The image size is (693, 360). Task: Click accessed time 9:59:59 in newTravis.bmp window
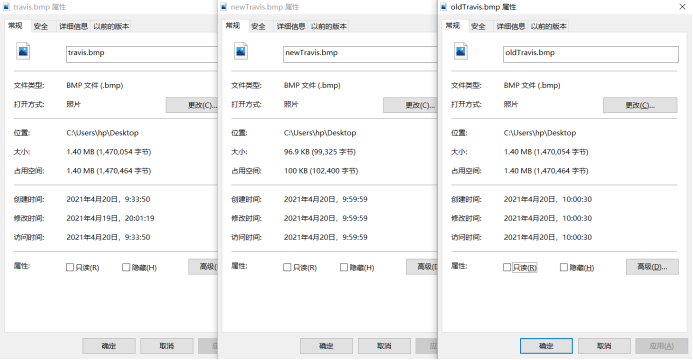[326, 237]
